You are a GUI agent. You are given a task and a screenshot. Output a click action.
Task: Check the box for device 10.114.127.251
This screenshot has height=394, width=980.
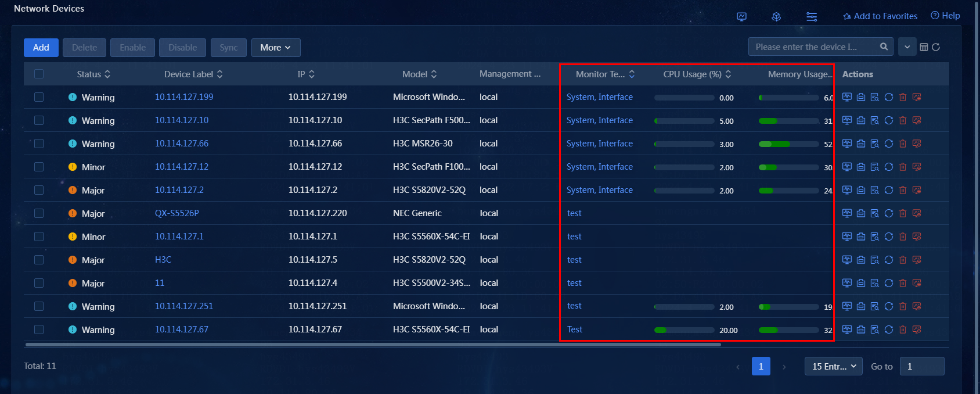(x=39, y=306)
